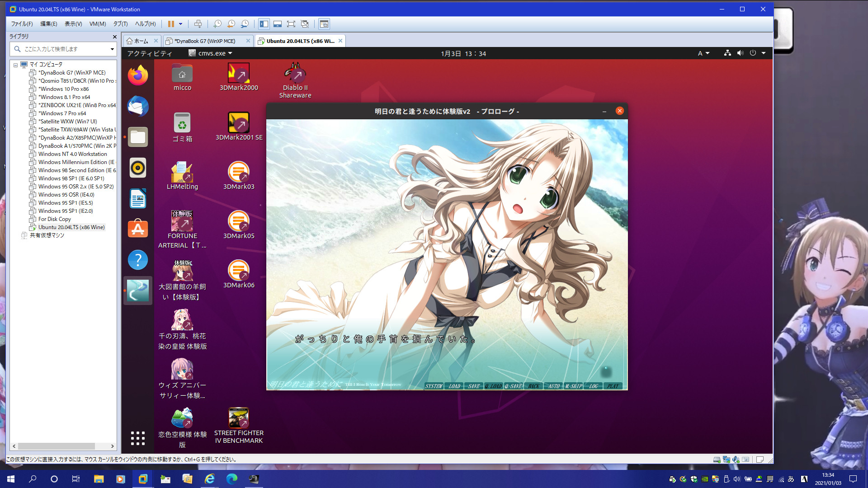Select STREET FIGHTER IV BENCHMARK icon
This screenshot has height=488, width=868.
pos(239,426)
